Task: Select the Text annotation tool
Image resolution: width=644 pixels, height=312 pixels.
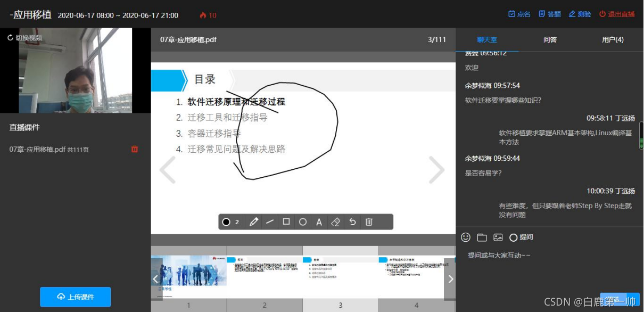Action: point(319,222)
